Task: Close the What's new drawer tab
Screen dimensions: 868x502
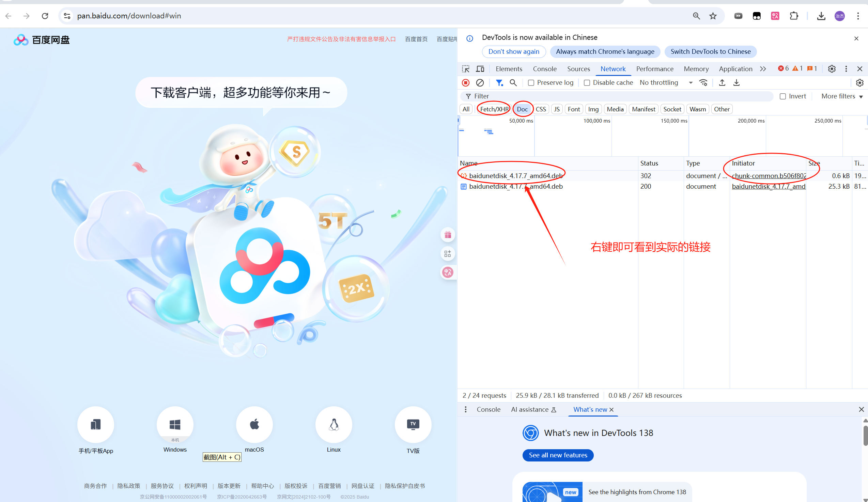Action: (x=611, y=409)
